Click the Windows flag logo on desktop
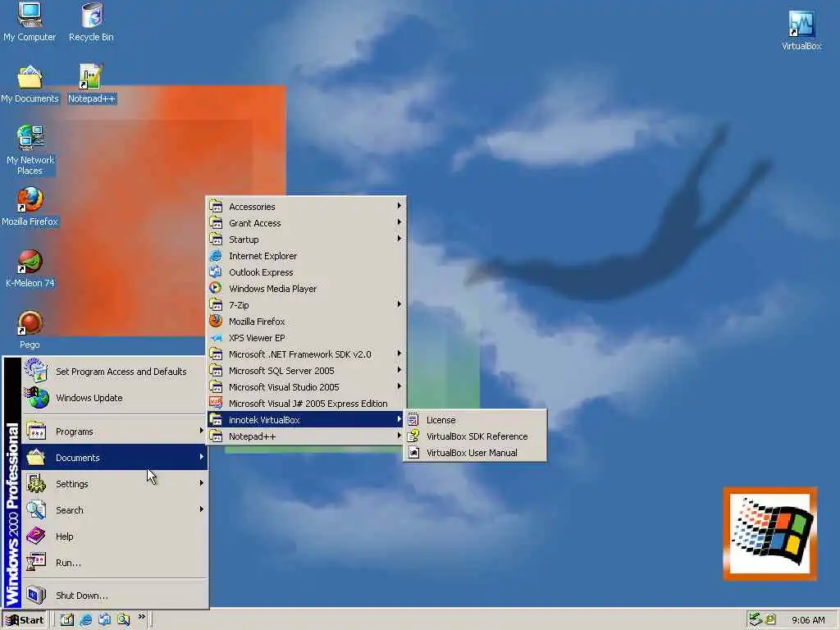The height and width of the screenshot is (630, 840). pyautogui.click(x=769, y=533)
